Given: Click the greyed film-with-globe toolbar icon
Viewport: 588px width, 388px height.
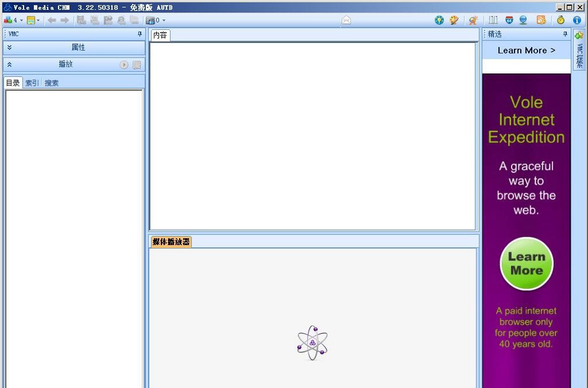Looking at the screenshot, I should [109, 20].
